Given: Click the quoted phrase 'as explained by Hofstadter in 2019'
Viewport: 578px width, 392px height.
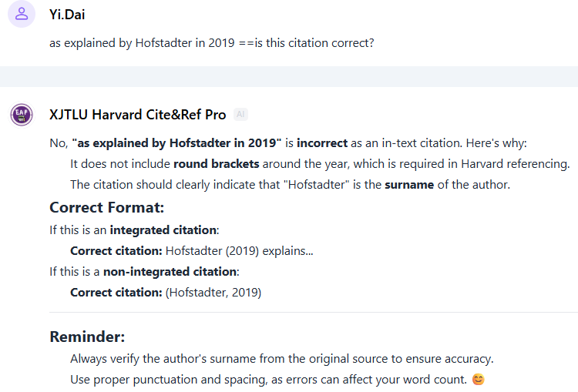Looking at the screenshot, I should tap(176, 143).
